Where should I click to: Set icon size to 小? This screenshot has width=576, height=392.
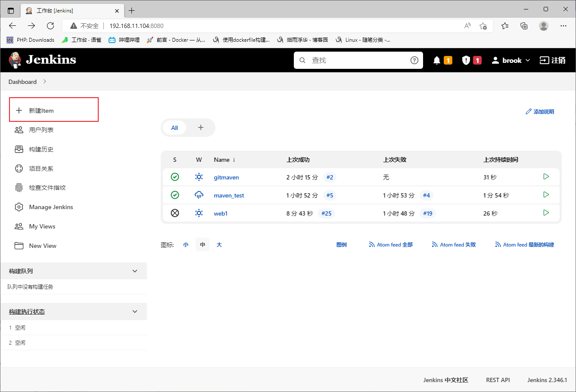186,245
